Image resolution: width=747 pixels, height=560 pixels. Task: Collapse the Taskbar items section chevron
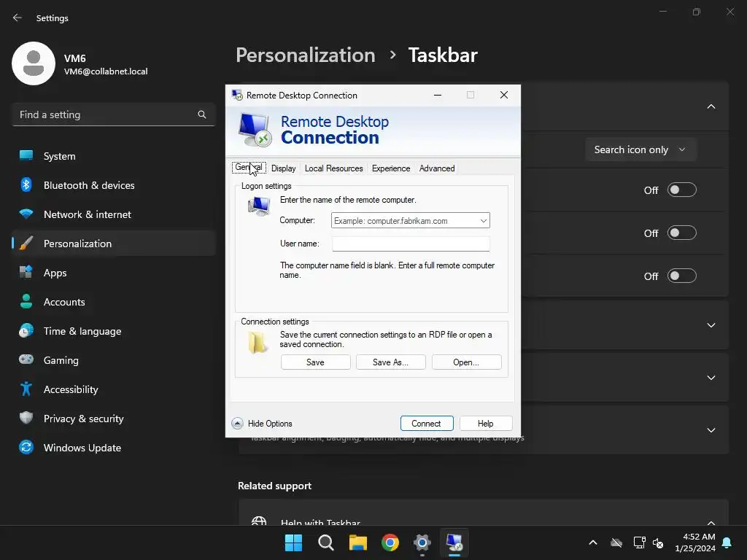(x=711, y=106)
